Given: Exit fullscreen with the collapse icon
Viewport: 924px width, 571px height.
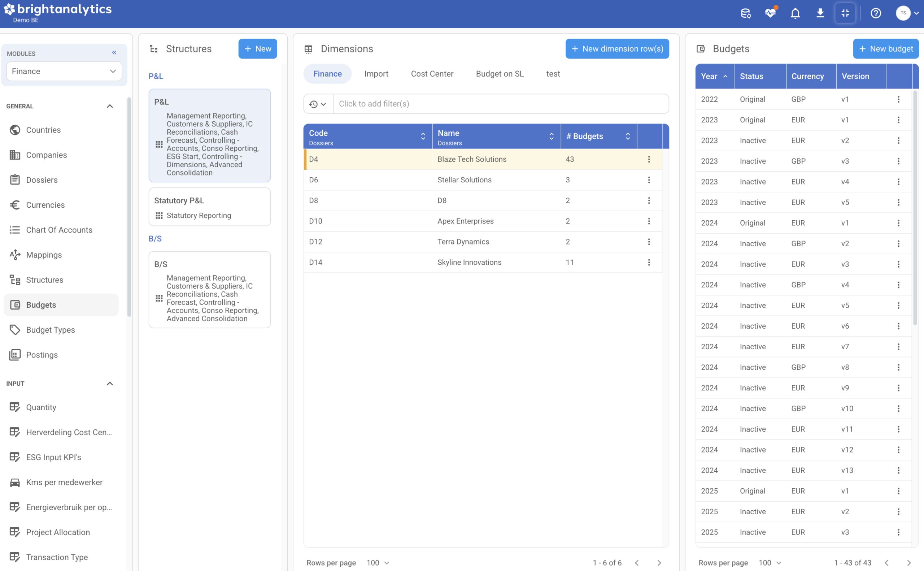Looking at the screenshot, I should click(845, 14).
